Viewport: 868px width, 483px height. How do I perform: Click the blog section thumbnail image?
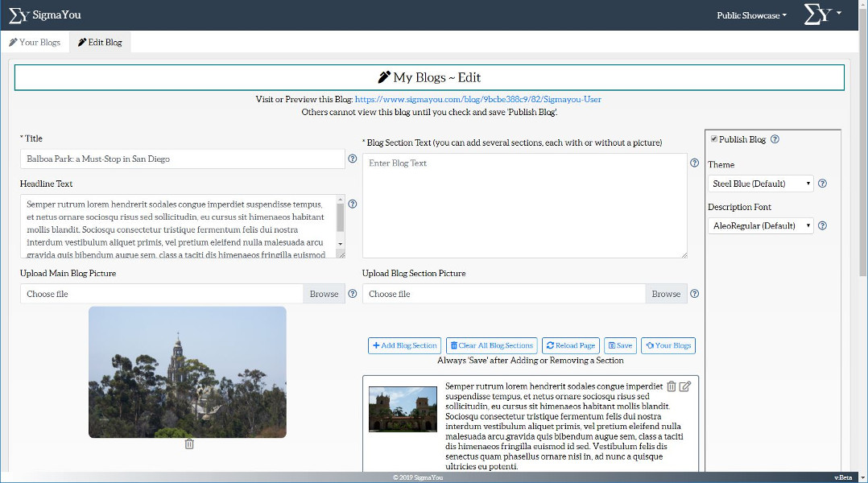[x=403, y=410]
